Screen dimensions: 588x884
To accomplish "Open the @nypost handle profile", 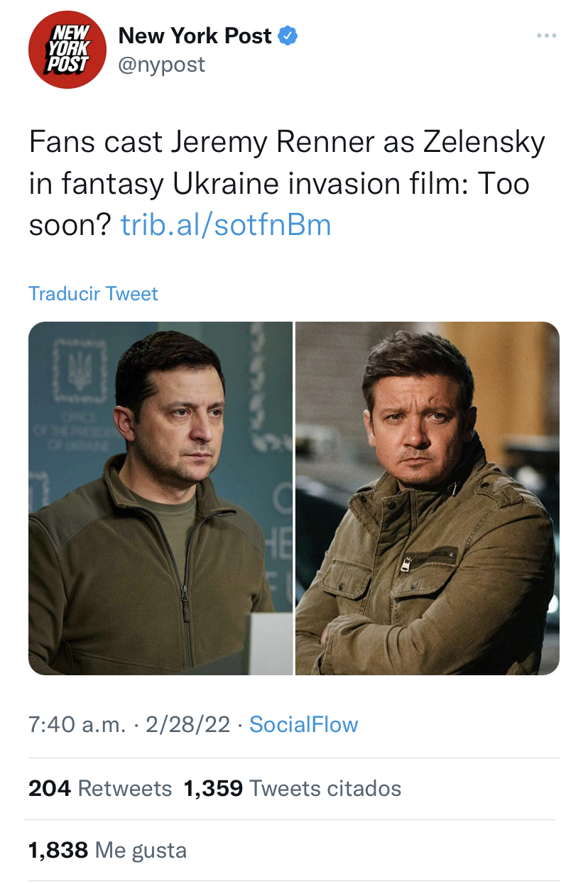I will pyautogui.click(x=161, y=65).
